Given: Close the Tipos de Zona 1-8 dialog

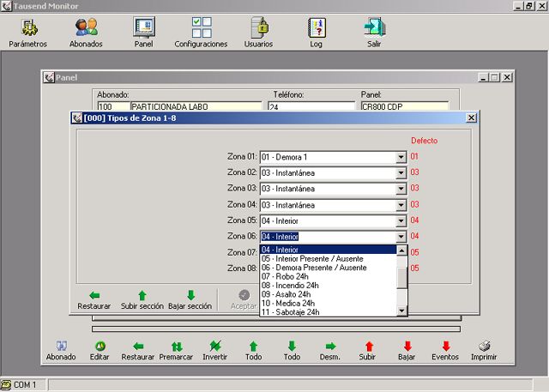Looking at the screenshot, I should (472, 118).
